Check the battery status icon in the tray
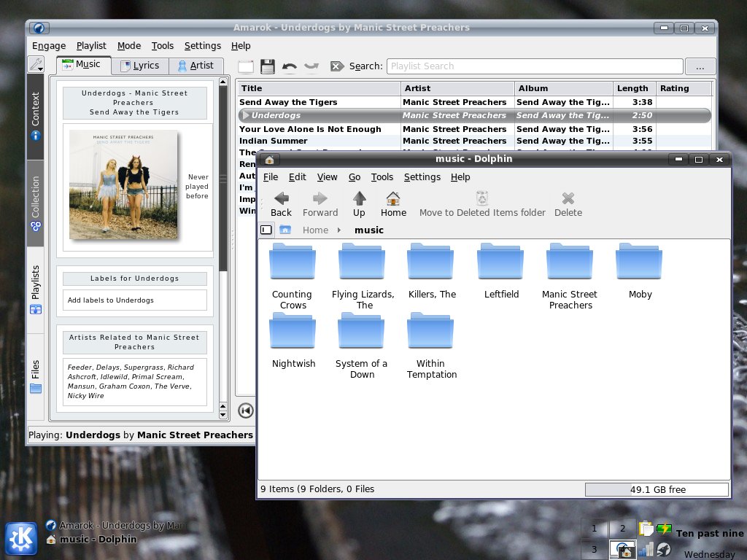The image size is (747, 560). tap(665, 528)
